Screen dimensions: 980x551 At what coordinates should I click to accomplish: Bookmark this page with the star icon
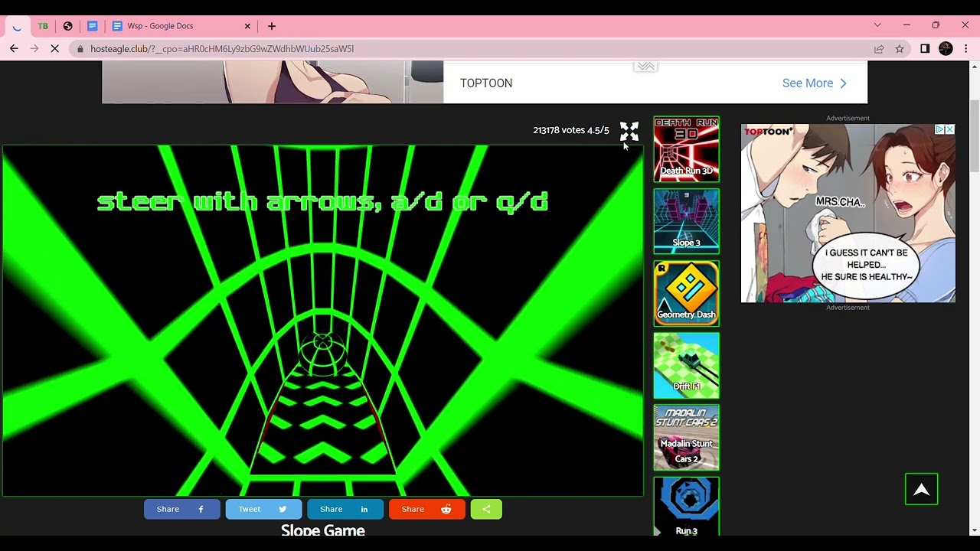point(900,49)
